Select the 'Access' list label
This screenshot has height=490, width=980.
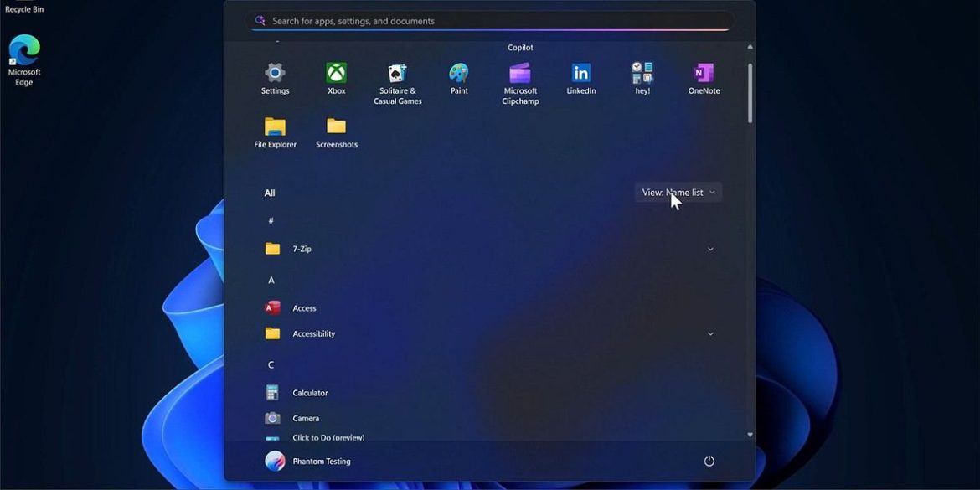click(304, 308)
